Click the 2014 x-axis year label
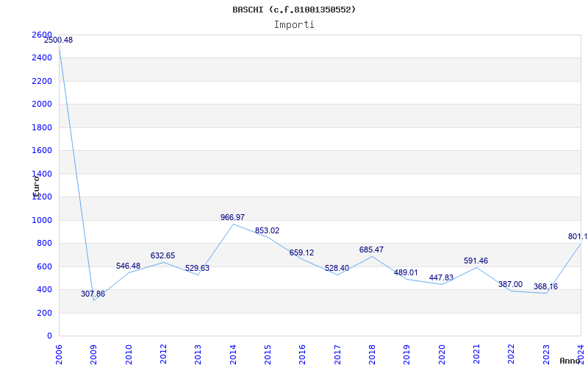The height and width of the screenshot is (368, 588). point(233,355)
